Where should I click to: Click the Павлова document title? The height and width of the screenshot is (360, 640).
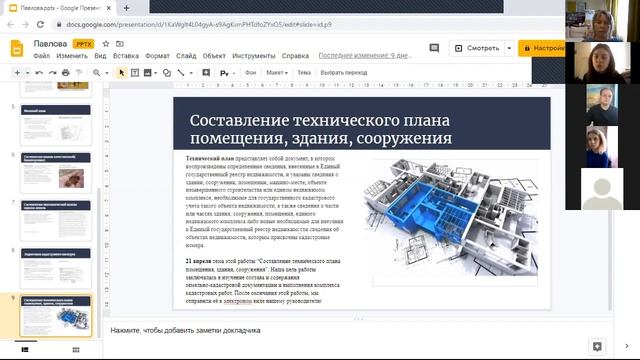tap(50, 44)
